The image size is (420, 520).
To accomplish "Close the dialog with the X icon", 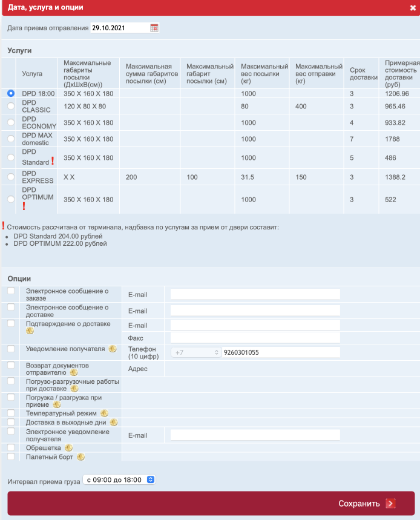I will pos(413,8).
